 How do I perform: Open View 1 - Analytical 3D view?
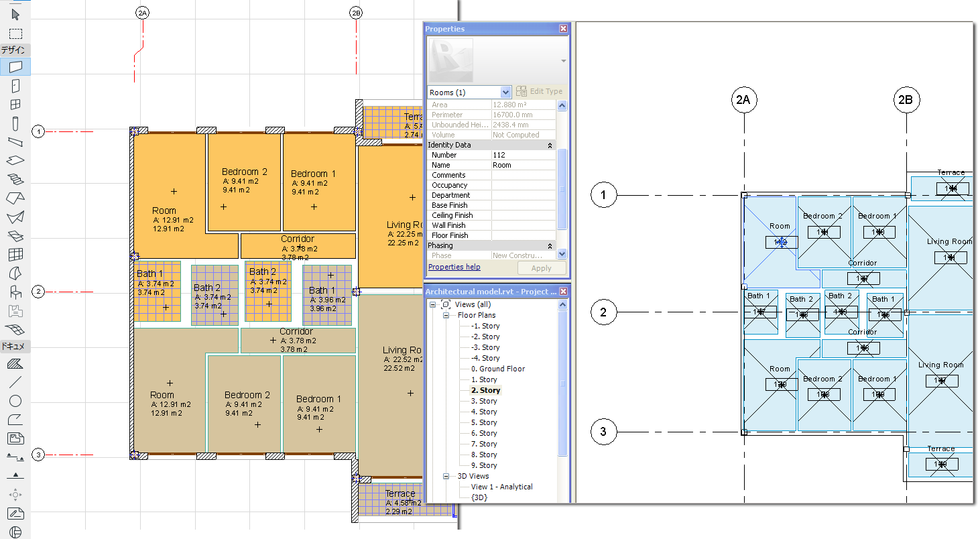(501, 487)
